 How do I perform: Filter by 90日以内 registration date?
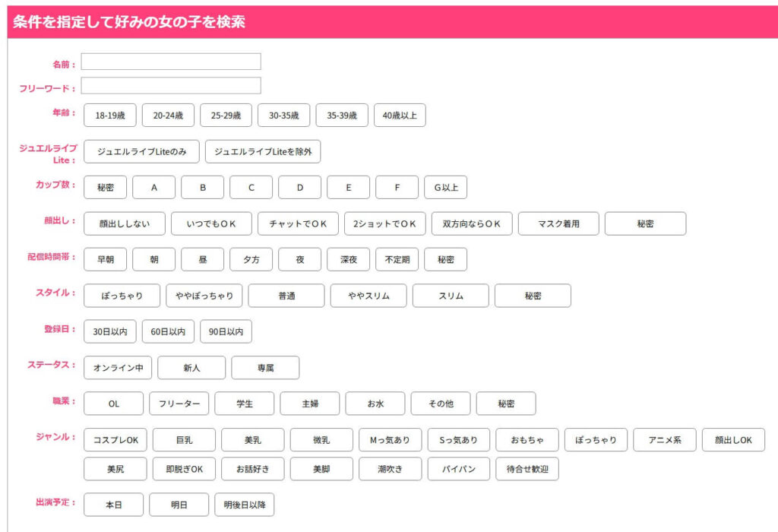226,332
